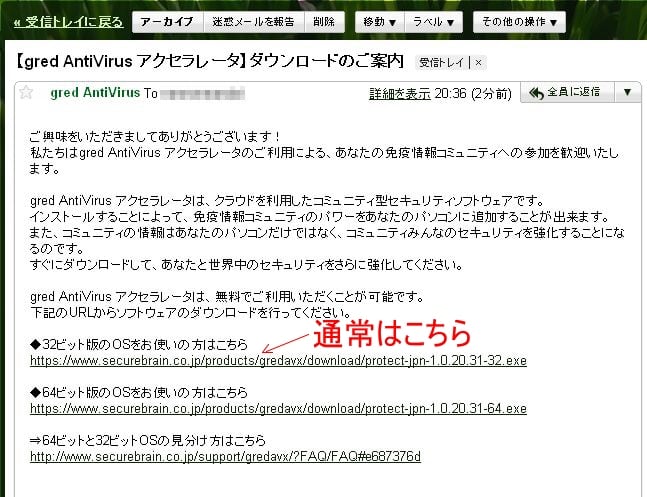The image size is (647, 497).
Task: Open the 32-bit protect-jpn download link
Action: click(x=278, y=360)
